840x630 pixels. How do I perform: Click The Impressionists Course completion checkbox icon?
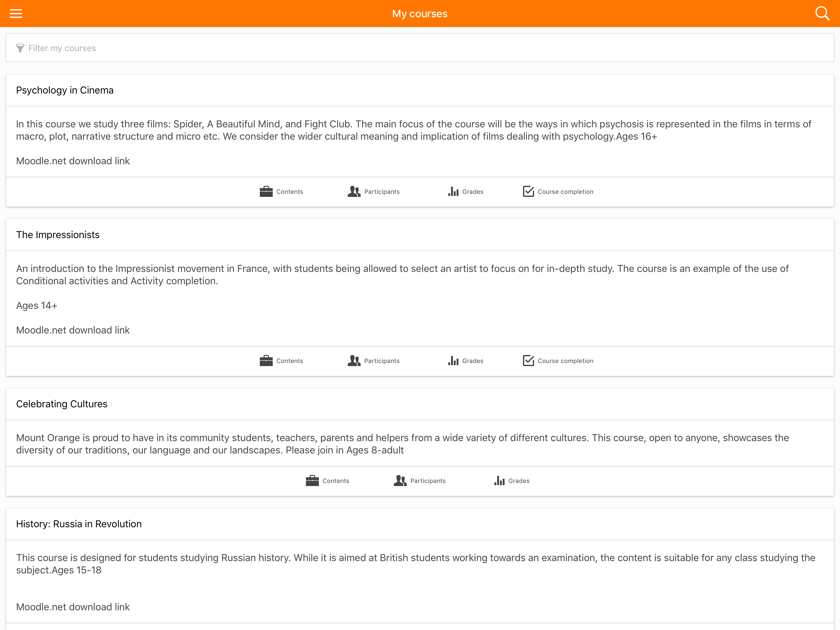pos(528,361)
